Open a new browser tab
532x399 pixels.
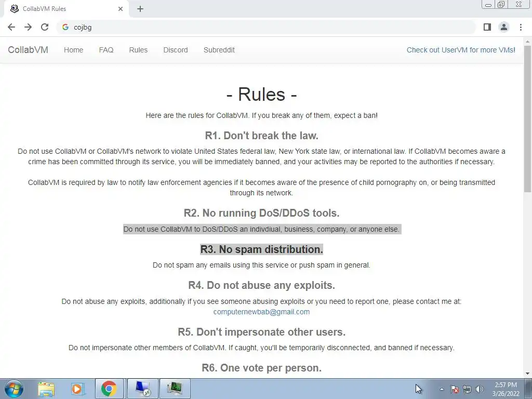tap(140, 9)
